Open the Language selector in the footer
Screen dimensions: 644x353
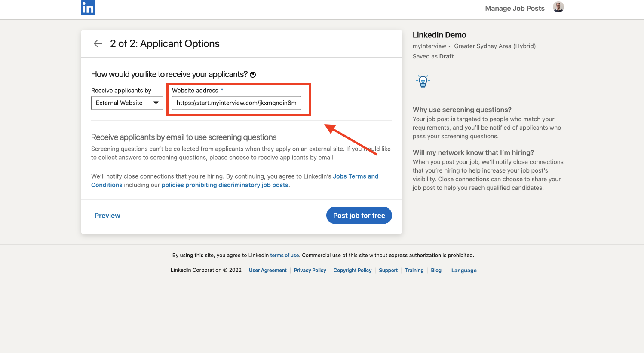463,271
